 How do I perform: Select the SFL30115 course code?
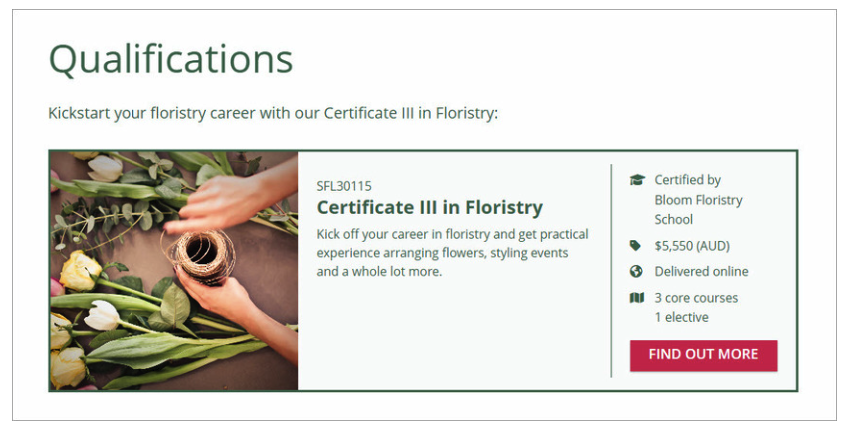pos(344,186)
